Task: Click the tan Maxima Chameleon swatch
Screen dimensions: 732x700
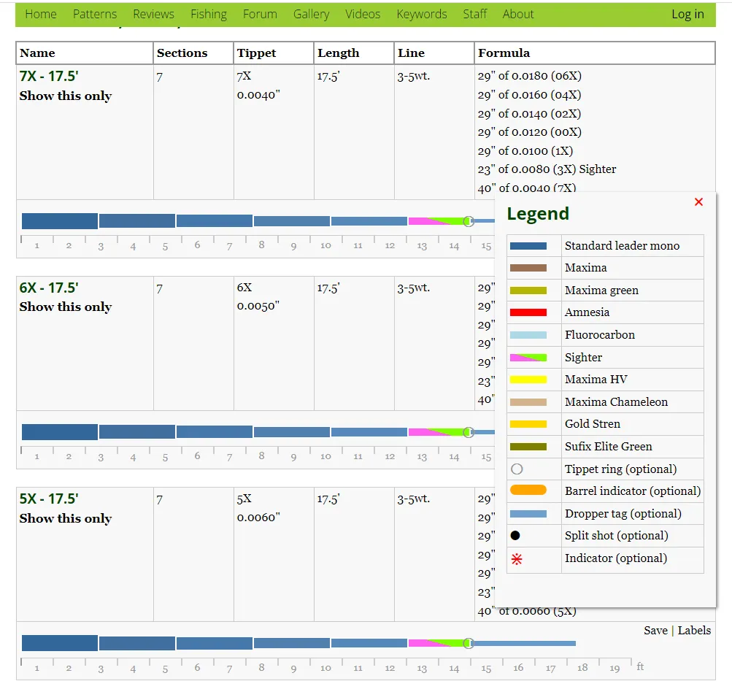Action: [528, 401]
